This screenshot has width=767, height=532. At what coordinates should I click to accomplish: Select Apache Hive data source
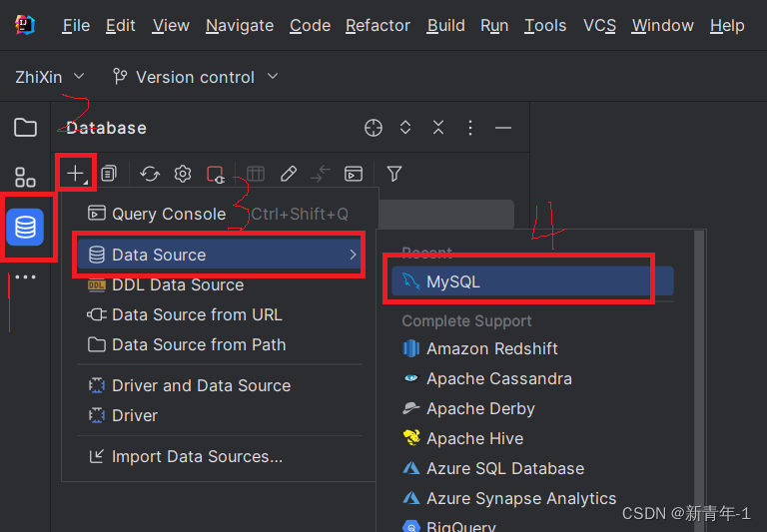pyautogui.click(x=532, y=438)
